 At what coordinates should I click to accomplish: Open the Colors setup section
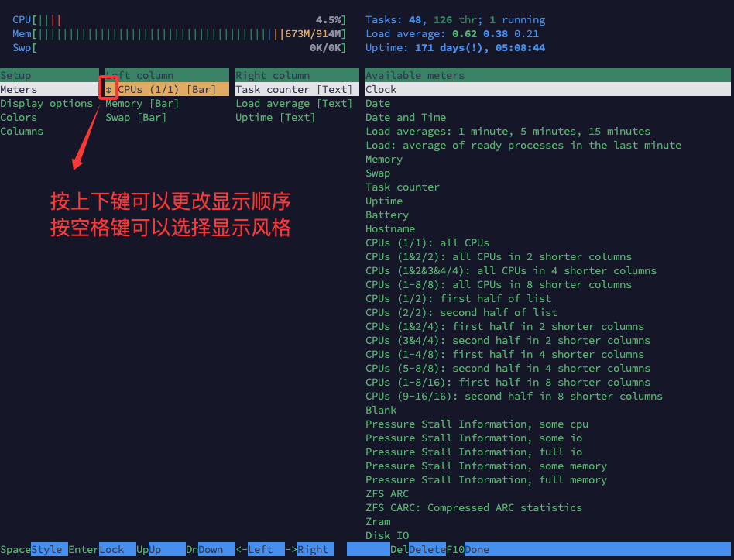click(19, 118)
